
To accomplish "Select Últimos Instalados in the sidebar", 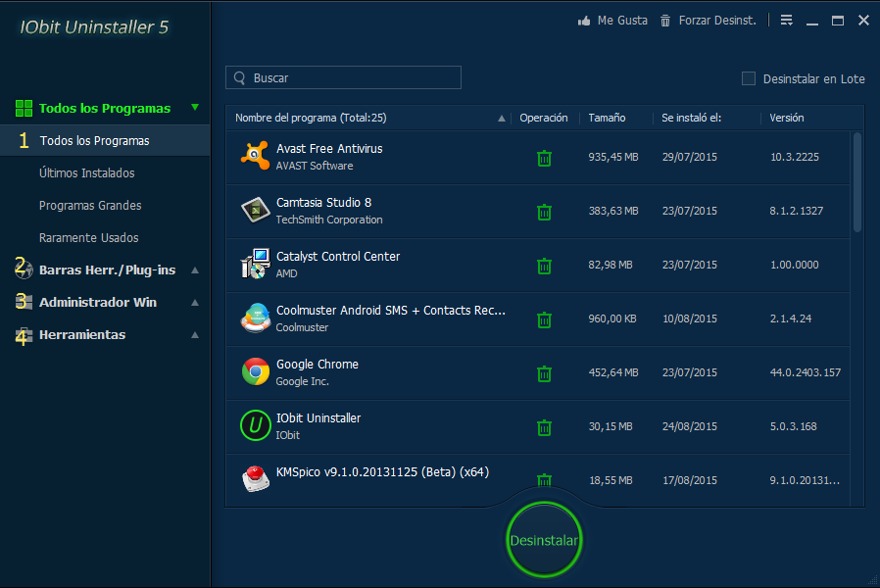I will point(87,173).
